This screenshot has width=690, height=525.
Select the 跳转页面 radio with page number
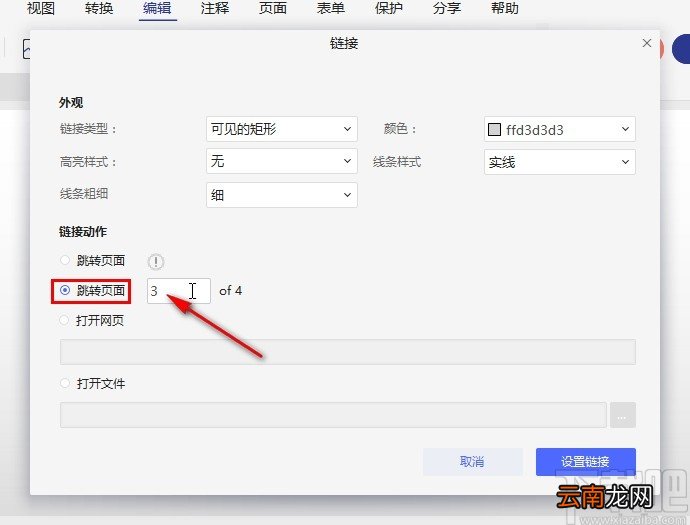click(x=65, y=290)
